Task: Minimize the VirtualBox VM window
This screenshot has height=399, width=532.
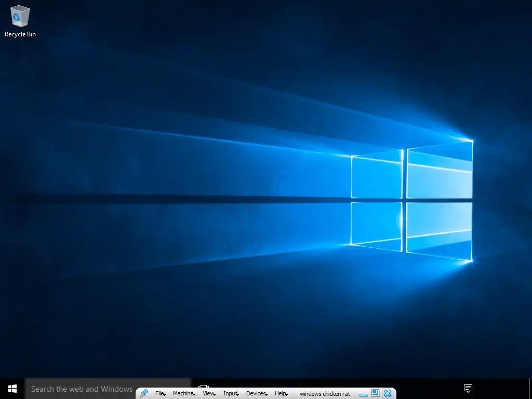Action: click(363, 395)
